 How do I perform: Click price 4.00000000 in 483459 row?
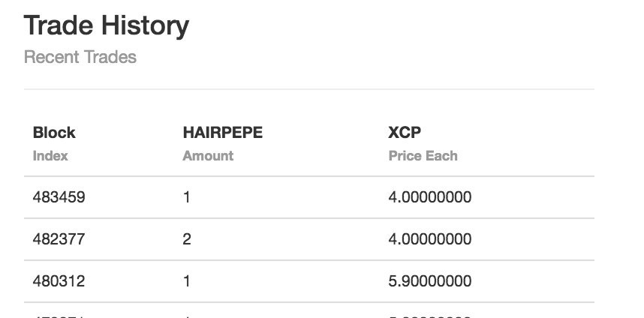click(430, 197)
